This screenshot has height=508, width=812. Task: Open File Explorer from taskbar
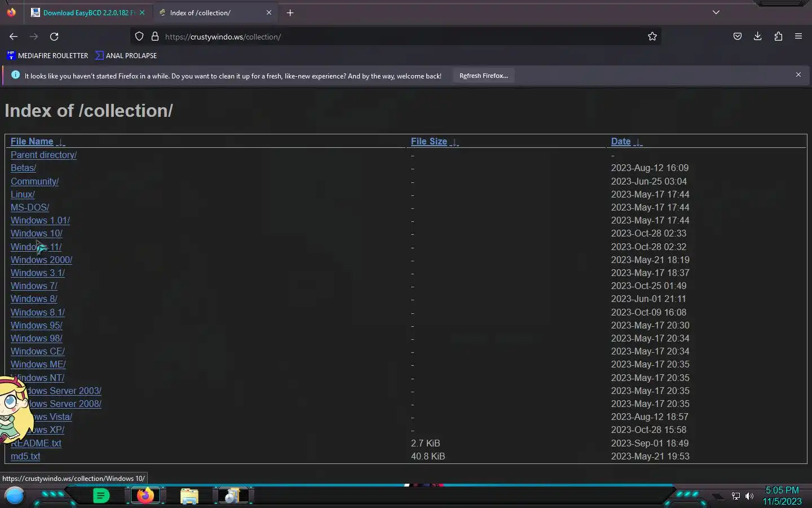tap(189, 496)
